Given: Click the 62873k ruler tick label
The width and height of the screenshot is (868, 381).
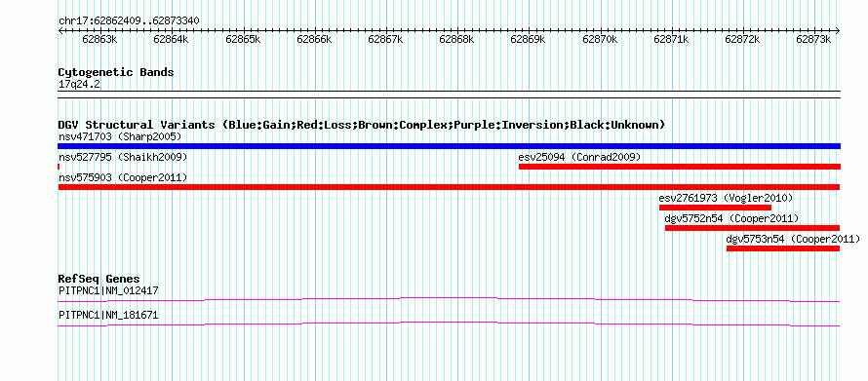Looking at the screenshot, I should [813, 39].
